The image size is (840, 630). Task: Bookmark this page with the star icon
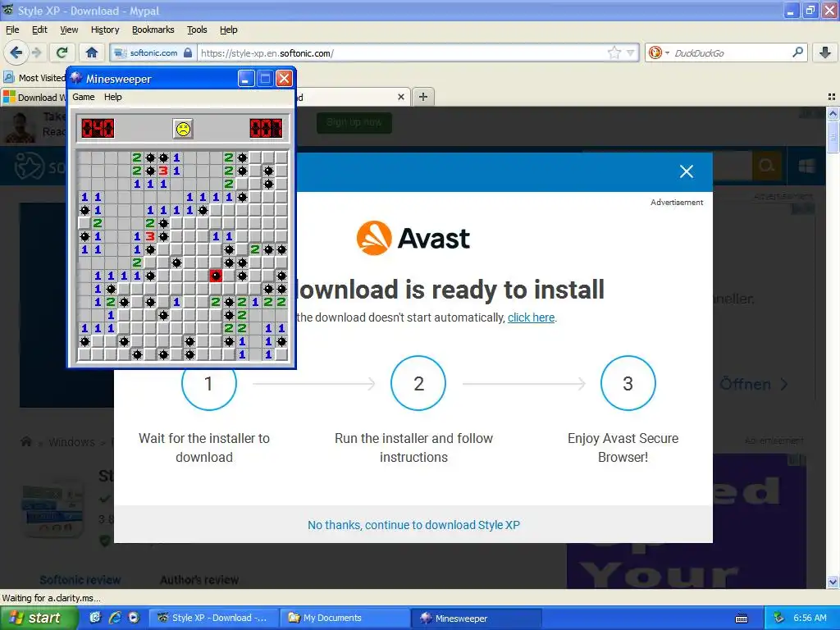614,52
